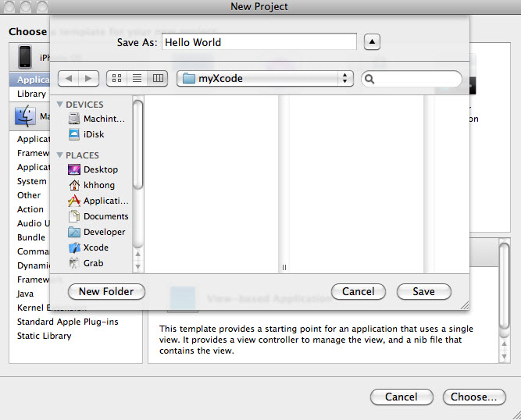The width and height of the screenshot is (521, 420).
Task: Collapse the save dialog with the triangle button
Action: coord(372,42)
